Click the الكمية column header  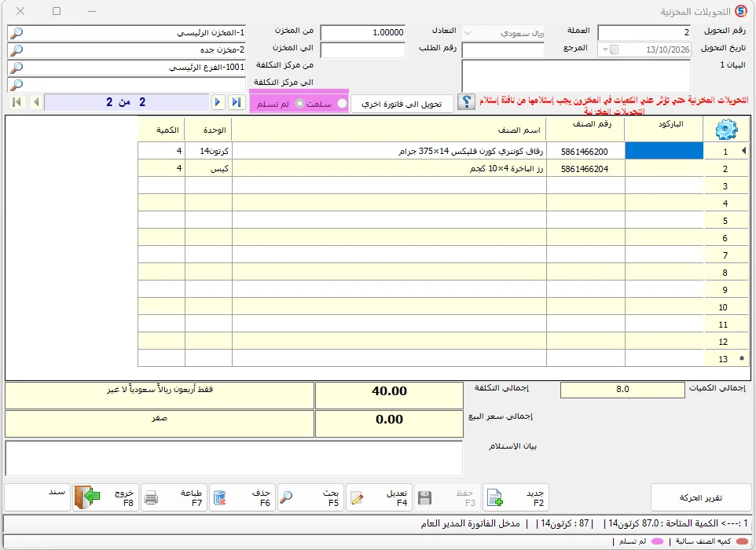[x=162, y=130]
